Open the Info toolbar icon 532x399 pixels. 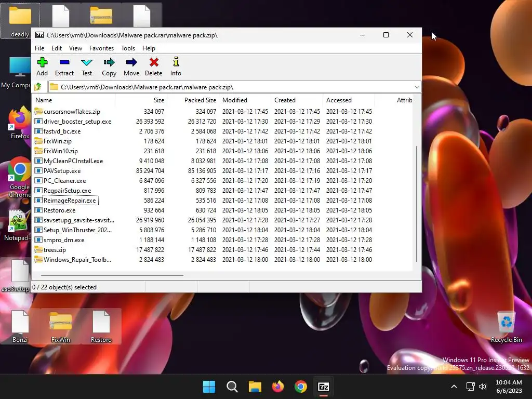pos(176,62)
